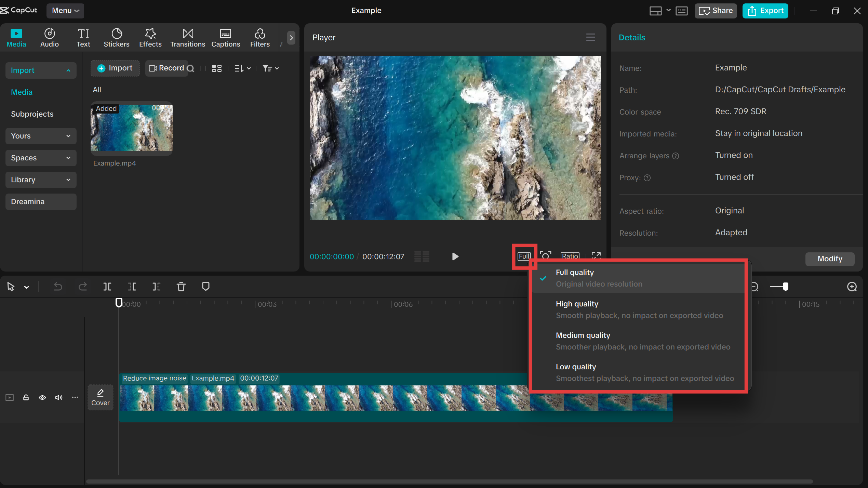The image size is (868, 488).
Task: Click the Modify button in Details panel
Action: (829, 259)
